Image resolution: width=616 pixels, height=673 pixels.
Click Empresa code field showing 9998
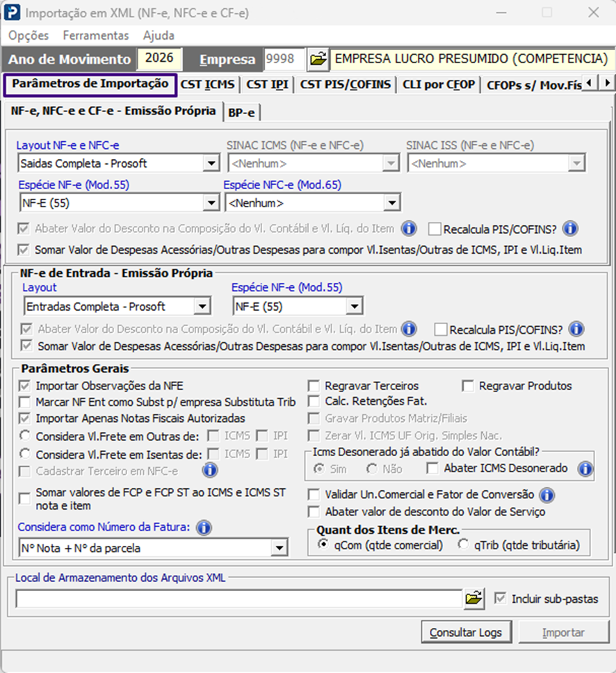click(x=284, y=58)
